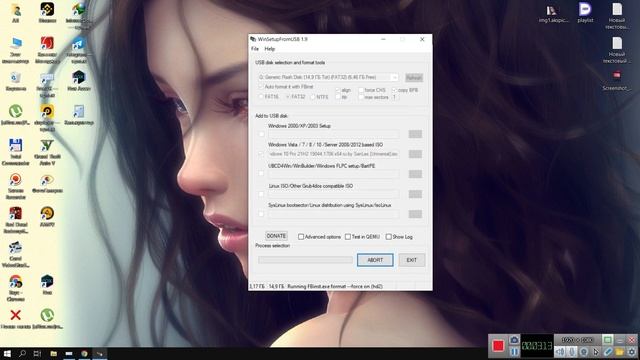
Task: Open the drawing pen tool in recorder toolbar
Action: [x=607, y=351]
